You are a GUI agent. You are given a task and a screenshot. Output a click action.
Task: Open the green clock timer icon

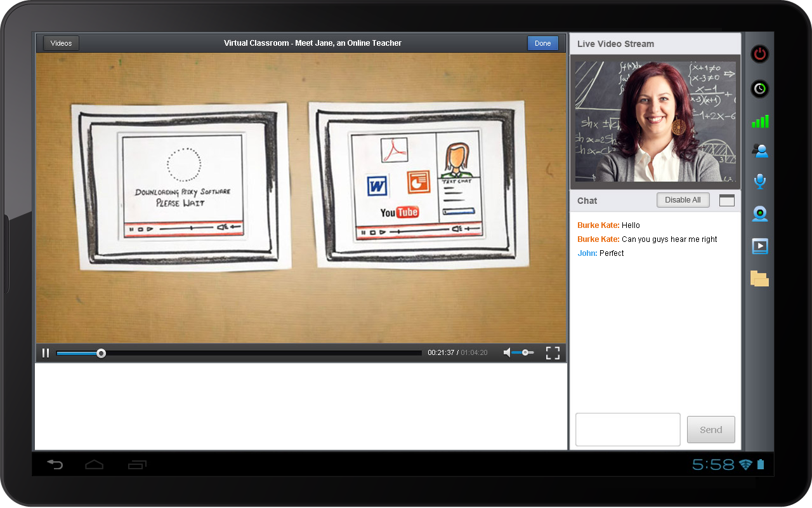[x=759, y=89]
